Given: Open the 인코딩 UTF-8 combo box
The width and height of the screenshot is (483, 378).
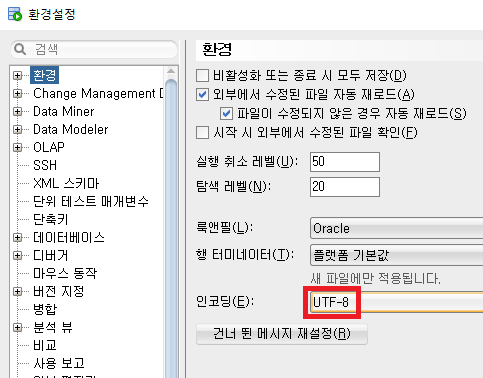Looking at the screenshot, I should click(396, 302).
